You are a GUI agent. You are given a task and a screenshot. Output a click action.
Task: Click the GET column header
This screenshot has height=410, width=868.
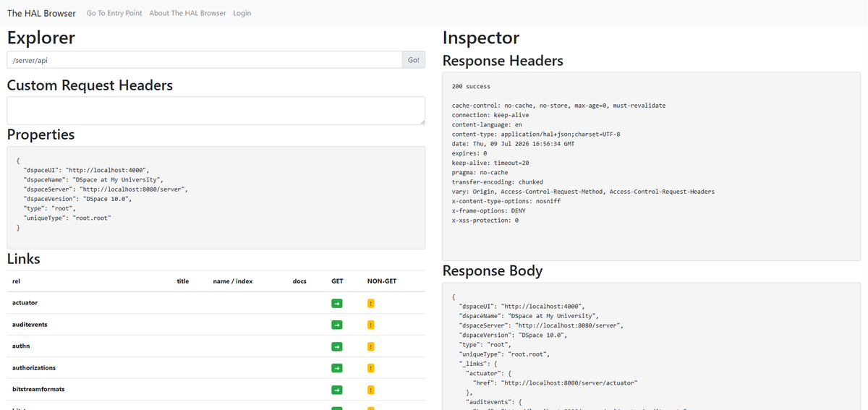click(x=337, y=281)
